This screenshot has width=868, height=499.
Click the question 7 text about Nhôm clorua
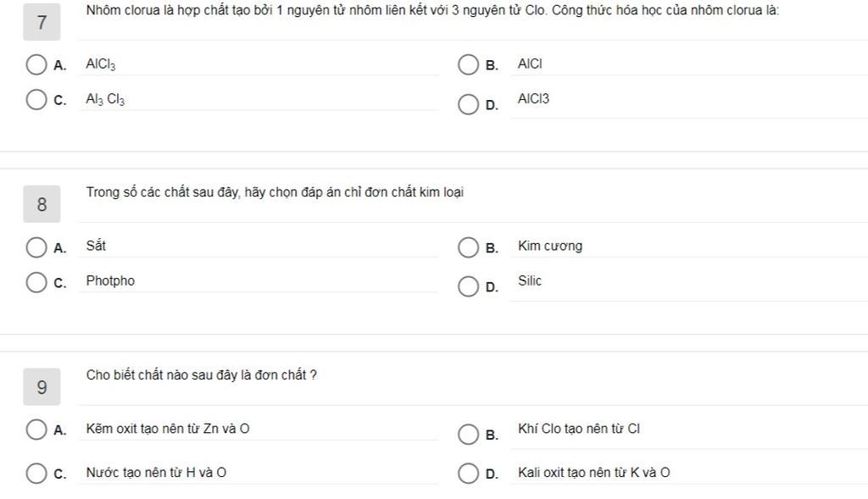pos(432,11)
